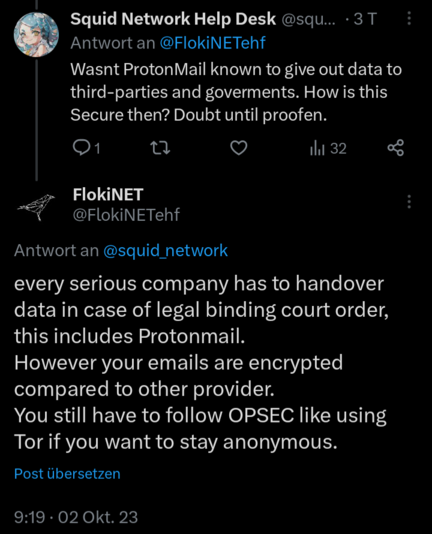Open FlokiNET bird logo avatar
Viewport: 432px width, 534px height.
(36, 207)
